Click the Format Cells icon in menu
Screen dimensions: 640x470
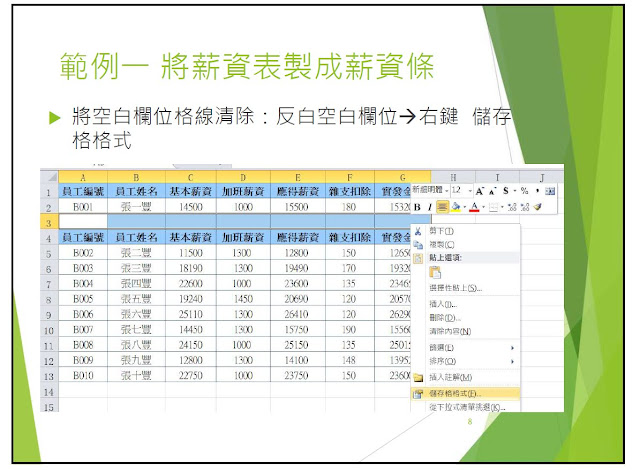(418, 394)
